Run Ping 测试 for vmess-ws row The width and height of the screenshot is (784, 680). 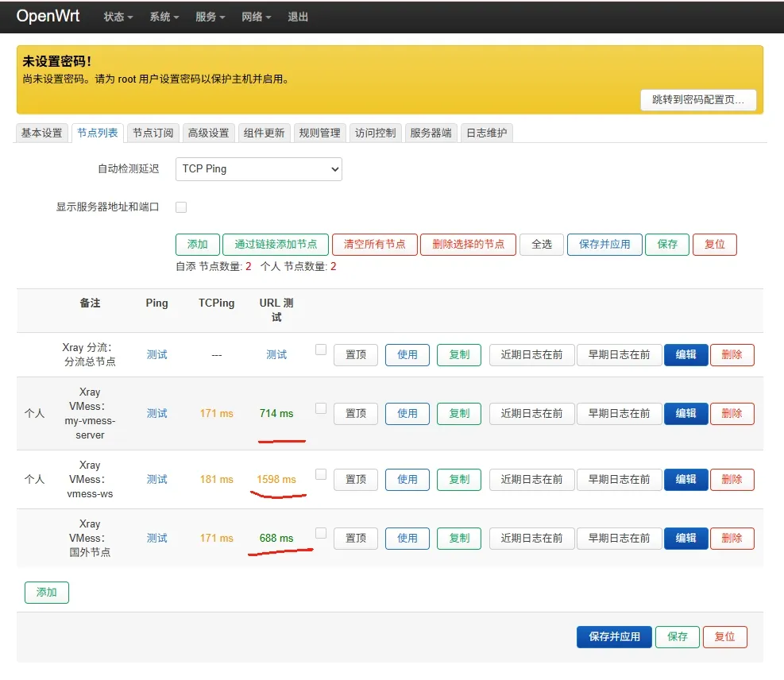tap(156, 480)
